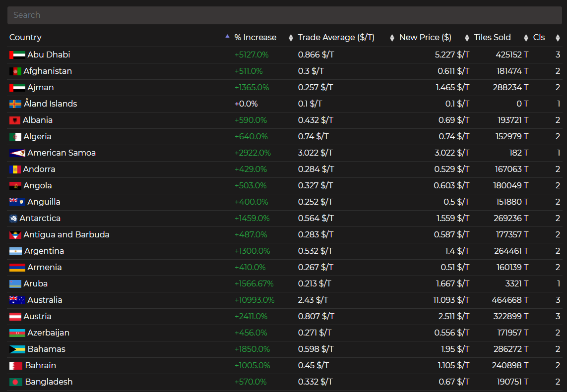Screen dimensions: 567x392
Task: Click the Ajman flag icon
Action: (x=17, y=87)
